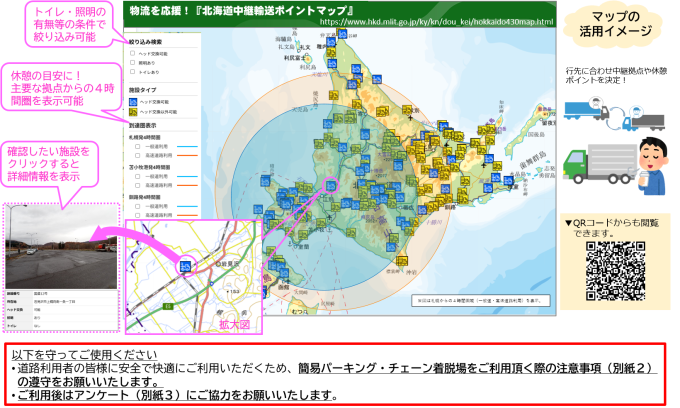Click the yellow ヘッド交換以外可能 legend icon

pos(131,112)
